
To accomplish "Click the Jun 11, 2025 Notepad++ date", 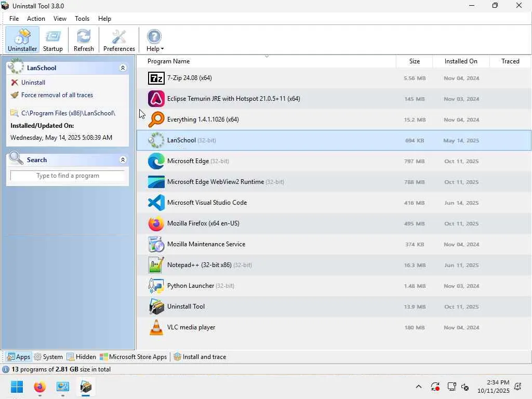I will 461,265.
